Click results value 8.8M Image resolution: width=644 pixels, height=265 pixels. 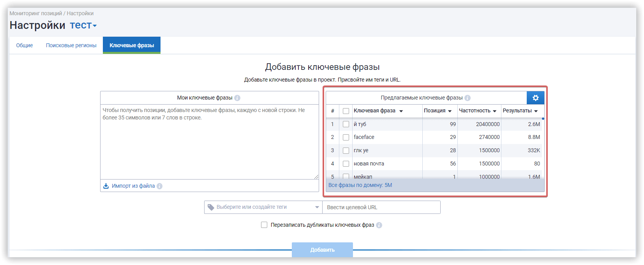click(x=534, y=137)
